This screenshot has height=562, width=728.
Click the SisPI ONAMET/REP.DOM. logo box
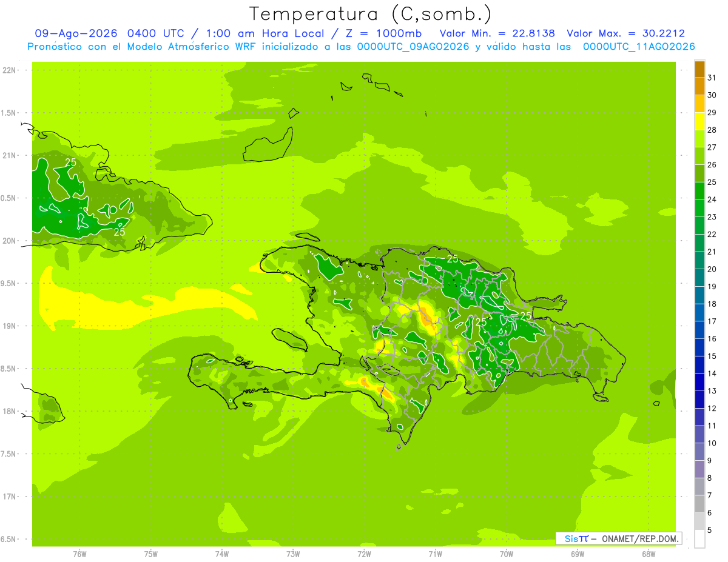click(618, 538)
